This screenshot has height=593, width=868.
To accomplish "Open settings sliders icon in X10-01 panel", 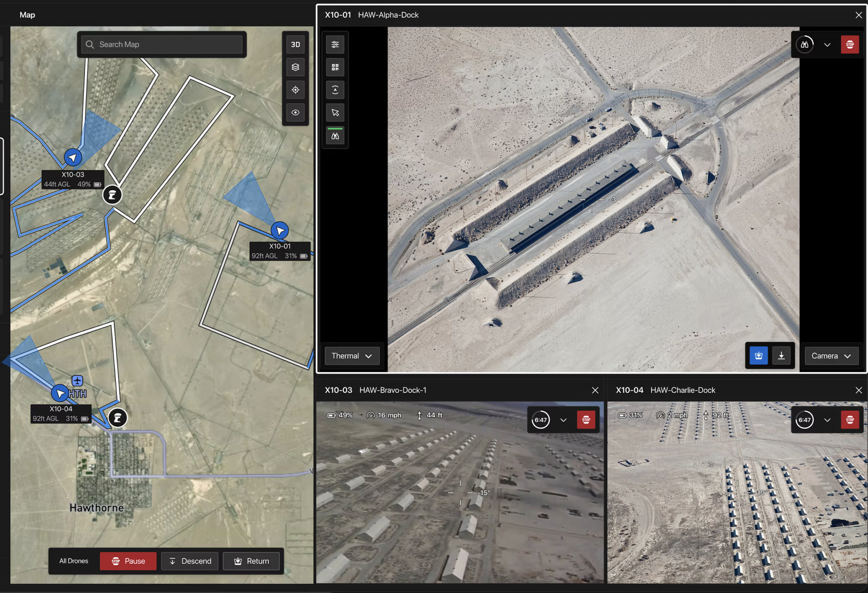I will [x=335, y=44].
